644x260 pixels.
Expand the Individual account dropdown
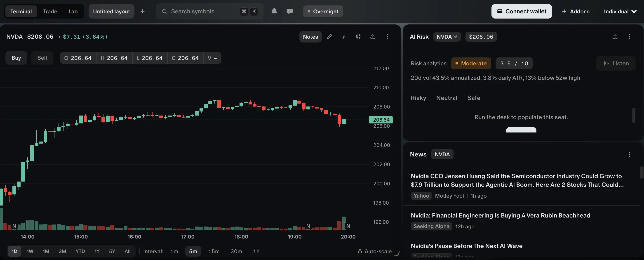(x=620, y=11)
